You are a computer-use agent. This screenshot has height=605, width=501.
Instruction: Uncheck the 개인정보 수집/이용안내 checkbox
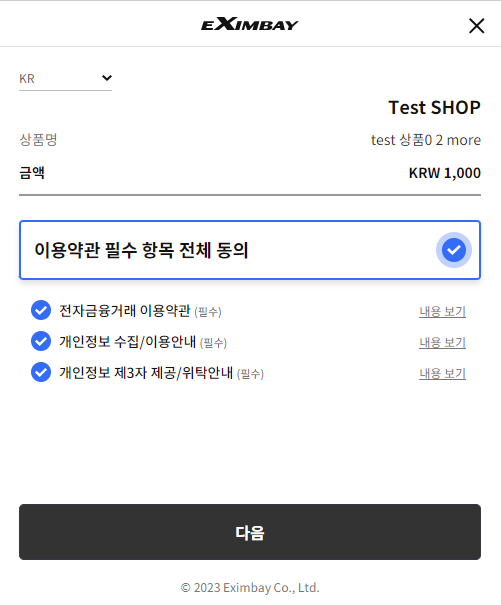coord(41,341)
